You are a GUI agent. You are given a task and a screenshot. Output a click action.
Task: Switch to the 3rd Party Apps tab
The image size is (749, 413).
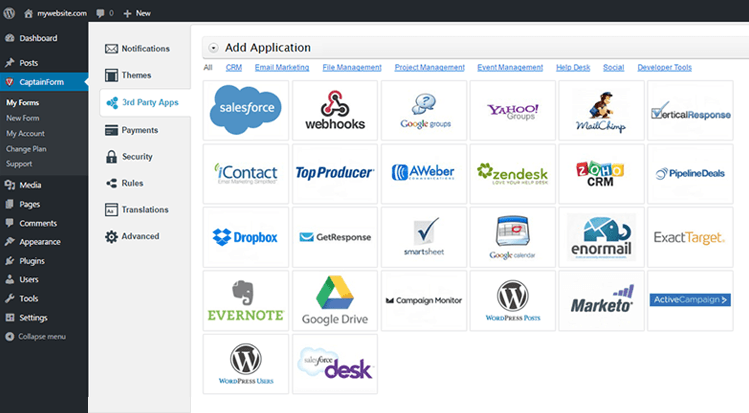coord(145,102)
